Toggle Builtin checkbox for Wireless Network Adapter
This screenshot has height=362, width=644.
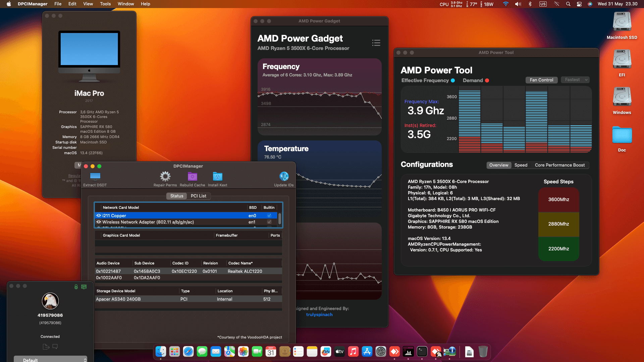tap(269, 222)
